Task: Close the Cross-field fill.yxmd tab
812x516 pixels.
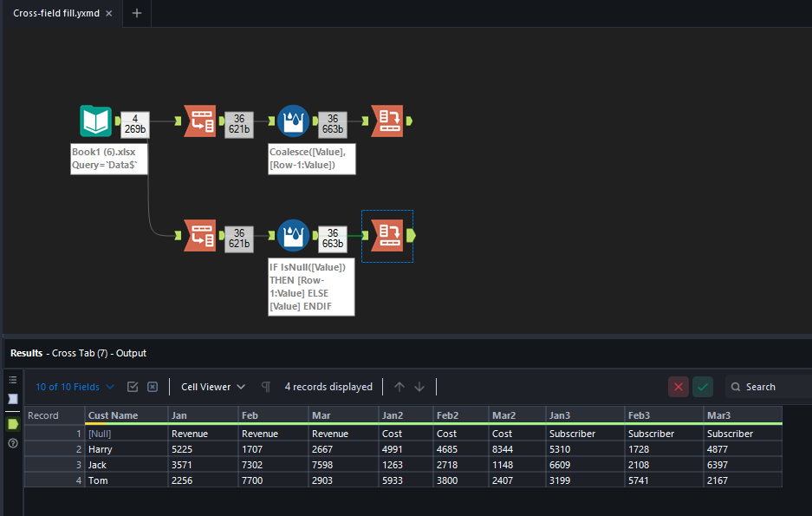Action: pyautogui.click(x=108, y=14)
